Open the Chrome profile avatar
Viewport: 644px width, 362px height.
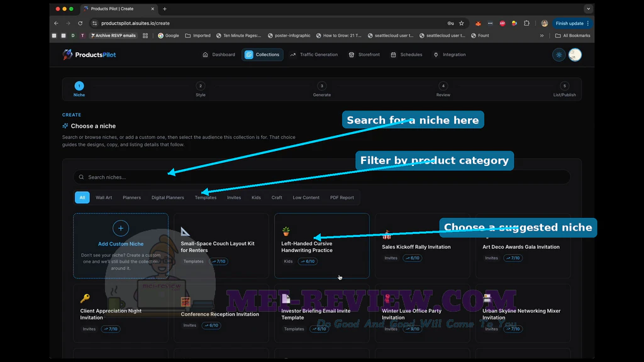point(545,23)
